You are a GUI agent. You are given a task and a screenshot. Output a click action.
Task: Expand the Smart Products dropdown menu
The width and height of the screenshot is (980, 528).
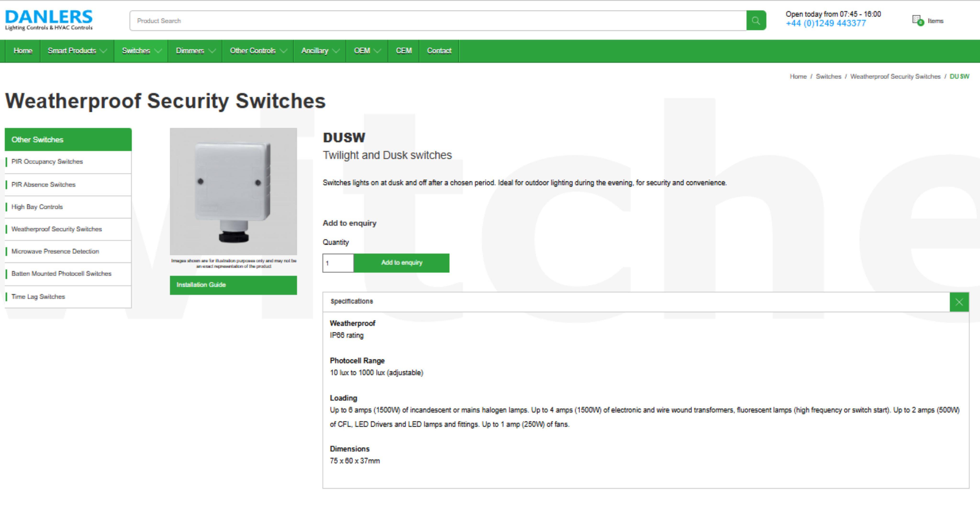[77, 51]
